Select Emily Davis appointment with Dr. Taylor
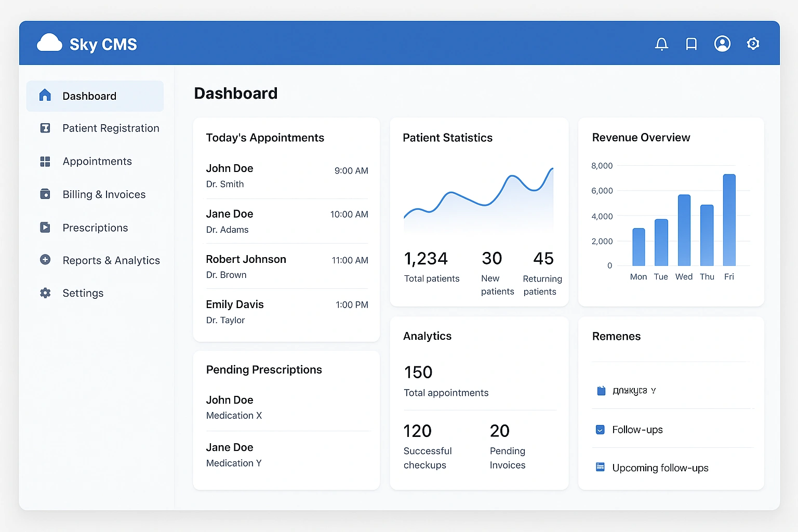Viewport: 798px width, 532px height. click(x=286, y=312)
